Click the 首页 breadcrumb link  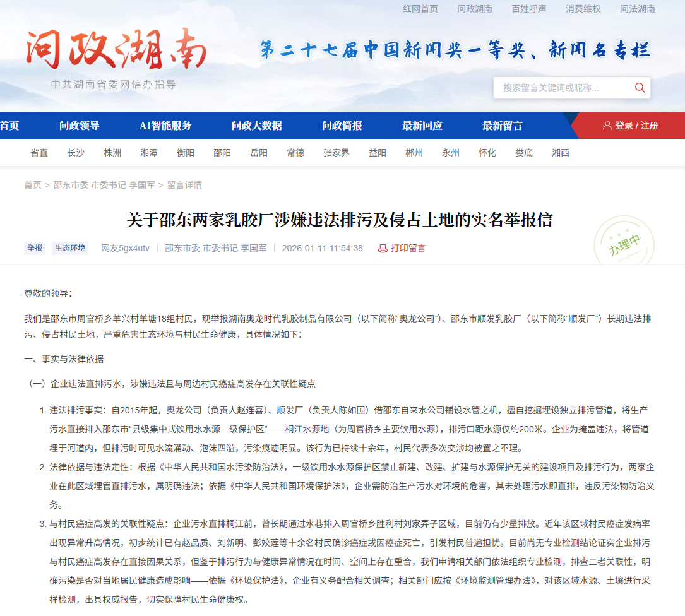click(32, 184)
